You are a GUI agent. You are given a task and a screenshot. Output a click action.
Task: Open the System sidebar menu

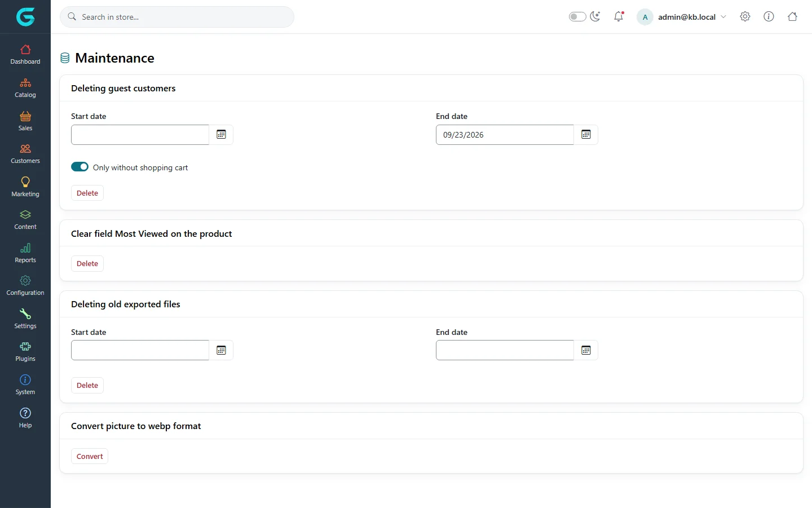click(x=25, y=385)
